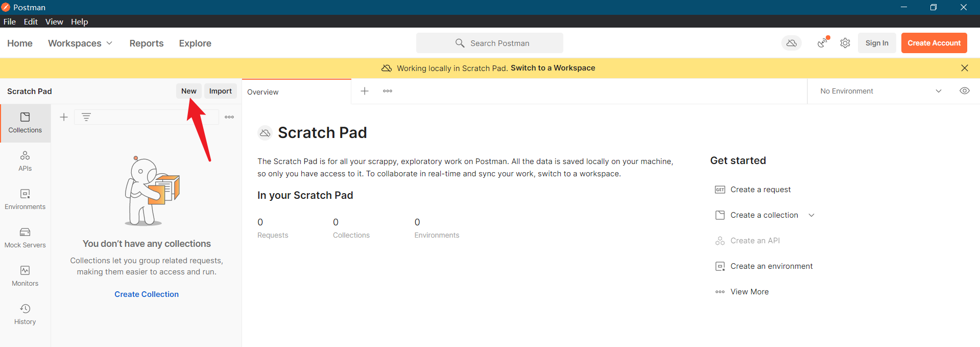Open the Mock Servers sidebar section

(25, 238)
